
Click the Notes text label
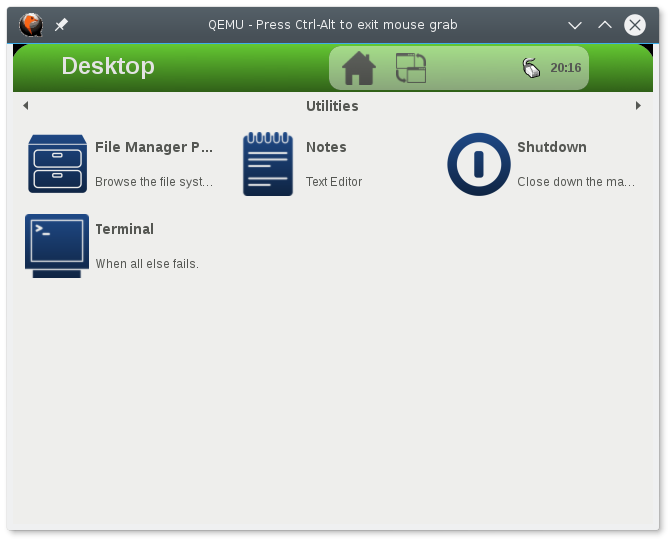pos(326,147)
